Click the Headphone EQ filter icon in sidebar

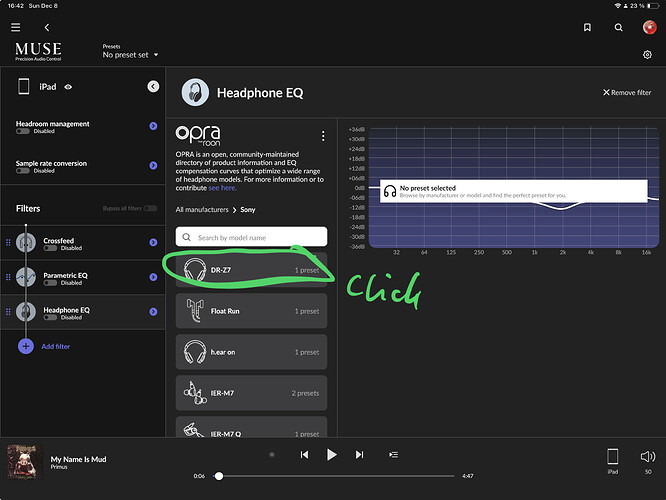pyautogui.click(x=26, y=312)
